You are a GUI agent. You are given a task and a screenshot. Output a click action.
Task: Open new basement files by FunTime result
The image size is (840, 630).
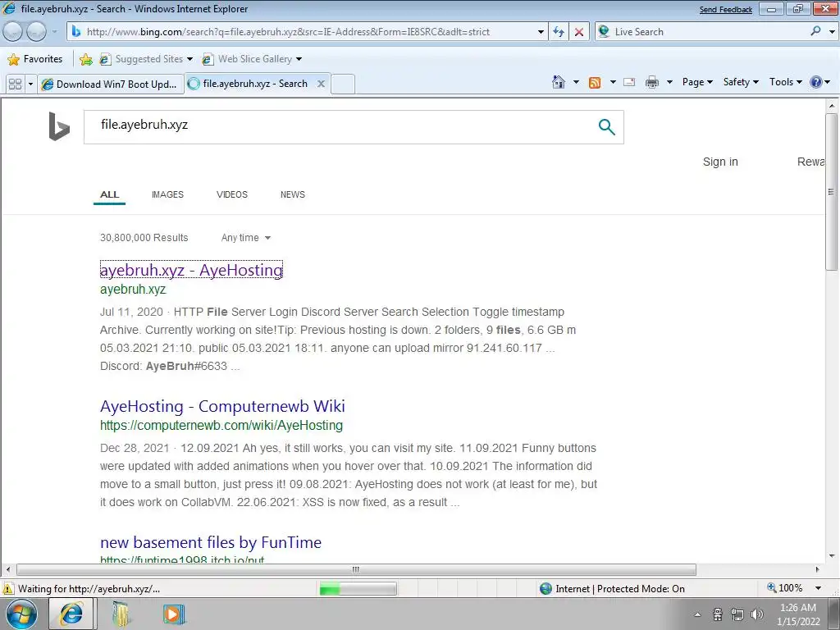point(211,542)
